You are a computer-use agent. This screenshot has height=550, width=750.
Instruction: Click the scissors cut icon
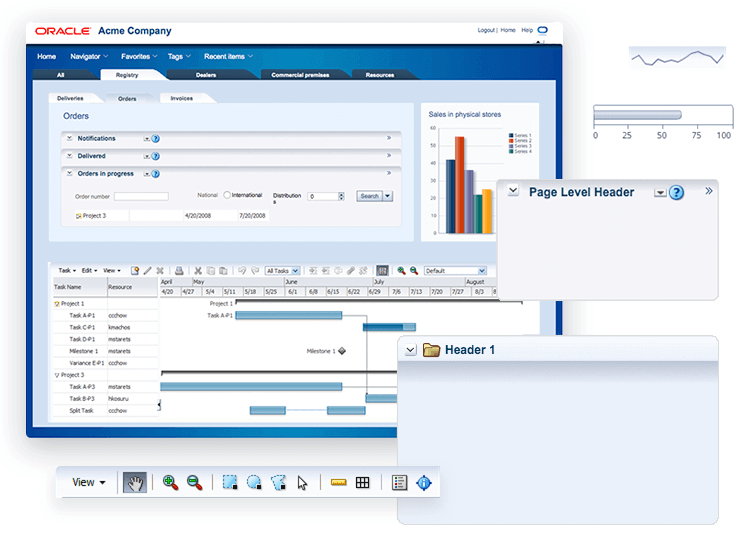(x=198, y=271)
